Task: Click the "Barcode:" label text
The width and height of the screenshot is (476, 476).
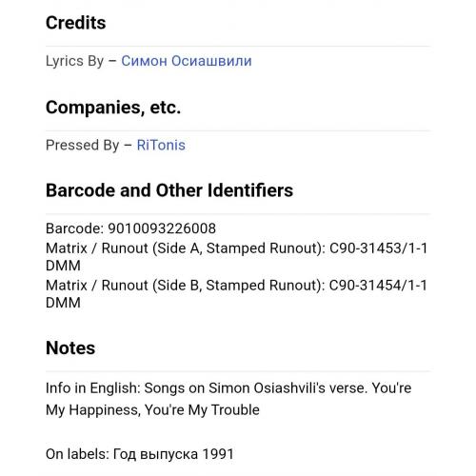Action: point(74,228)
